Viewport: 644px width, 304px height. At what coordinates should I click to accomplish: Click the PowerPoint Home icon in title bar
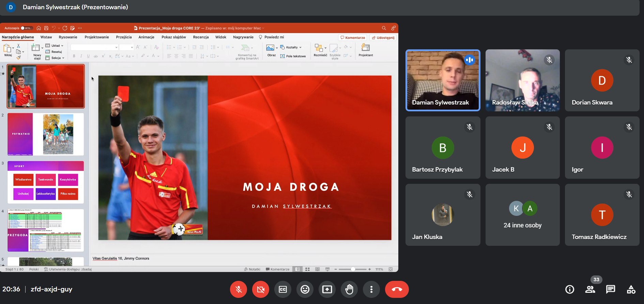(39, 28)
